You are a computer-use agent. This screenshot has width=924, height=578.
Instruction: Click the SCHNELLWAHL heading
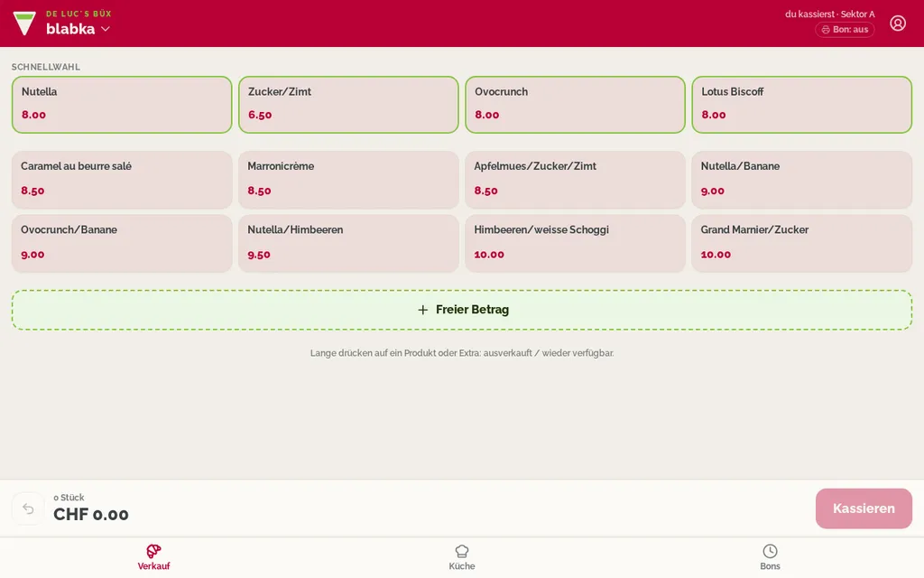45,67
